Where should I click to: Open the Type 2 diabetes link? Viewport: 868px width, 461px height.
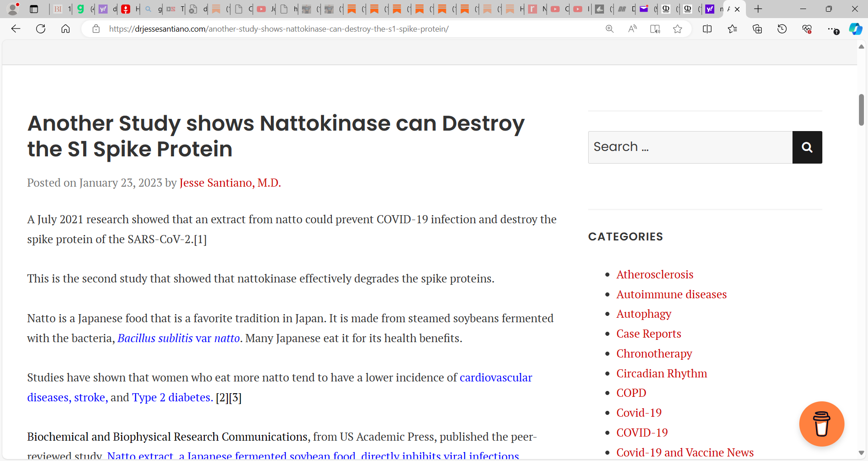172,397
